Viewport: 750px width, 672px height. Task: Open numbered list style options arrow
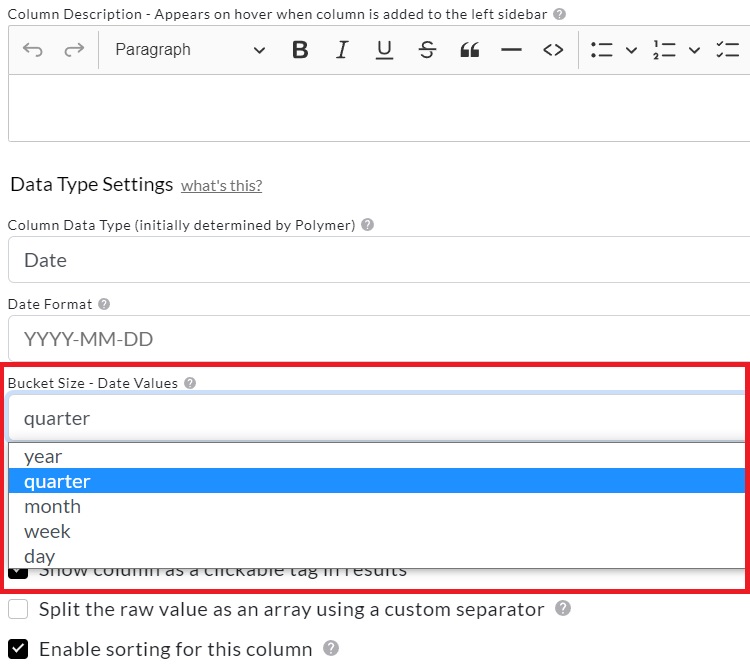[x=695, y=50]
